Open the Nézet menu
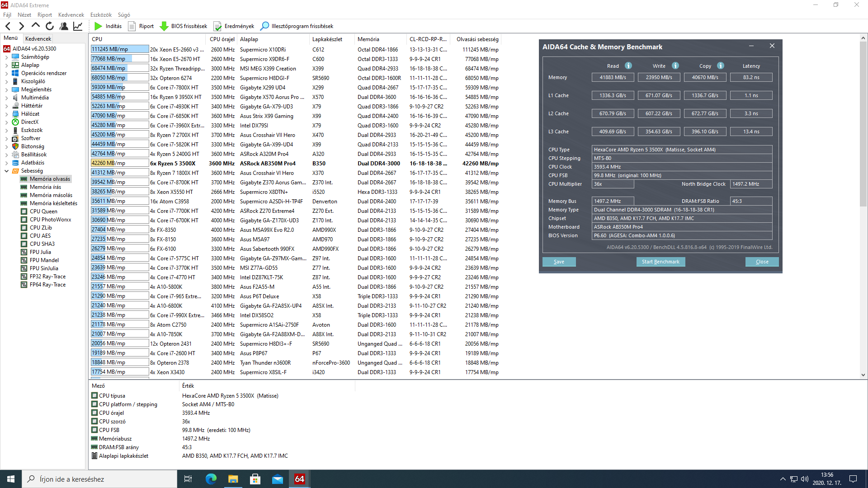The width and height of the screenshot is (868, 488). pos(24,15)
